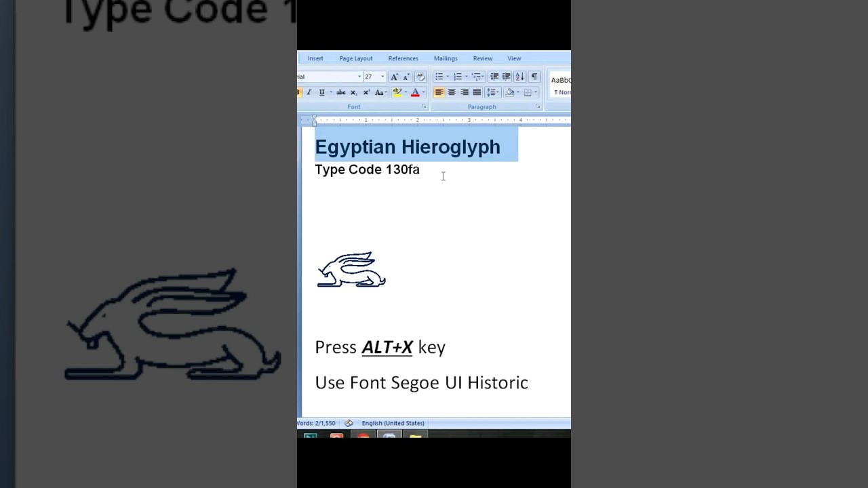The height and width of the screenshot is (488, 868).
Task: Grow the font size
Action: pos(394,77)
